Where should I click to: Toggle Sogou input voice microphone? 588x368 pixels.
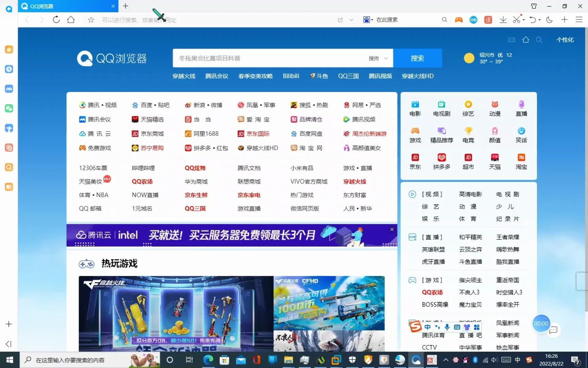(x=447, y=327)
